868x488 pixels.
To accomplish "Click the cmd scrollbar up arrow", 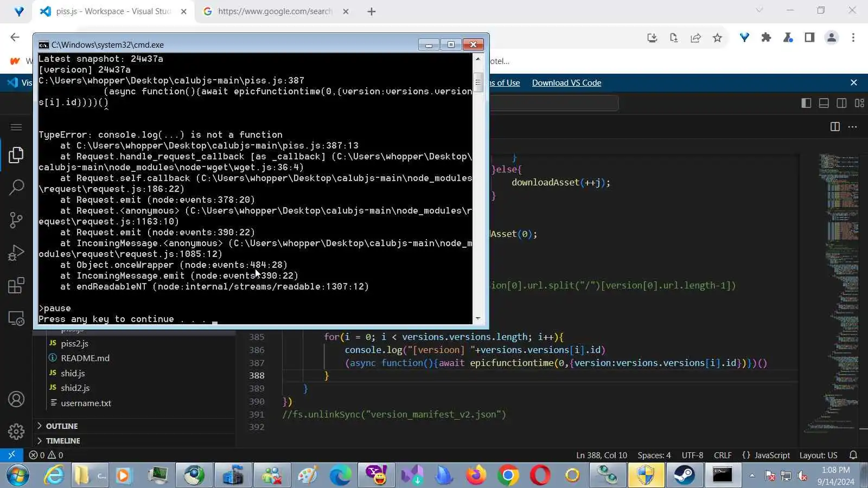I will click(x=478, y=58).
